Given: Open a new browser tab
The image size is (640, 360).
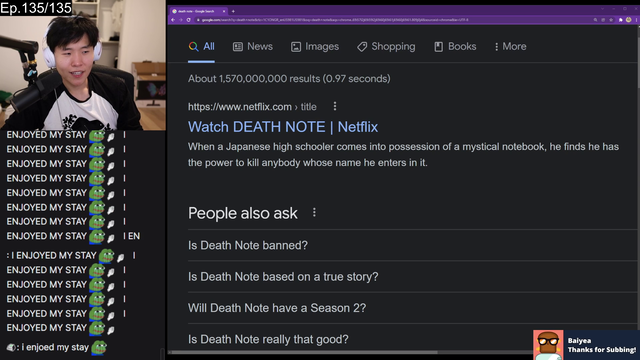Looking at the screenshot, I should click(233, 11).
